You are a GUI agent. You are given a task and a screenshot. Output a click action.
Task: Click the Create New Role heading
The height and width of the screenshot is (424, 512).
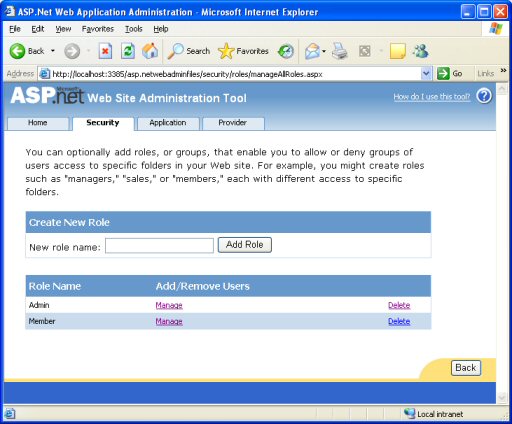click(69, 222)
